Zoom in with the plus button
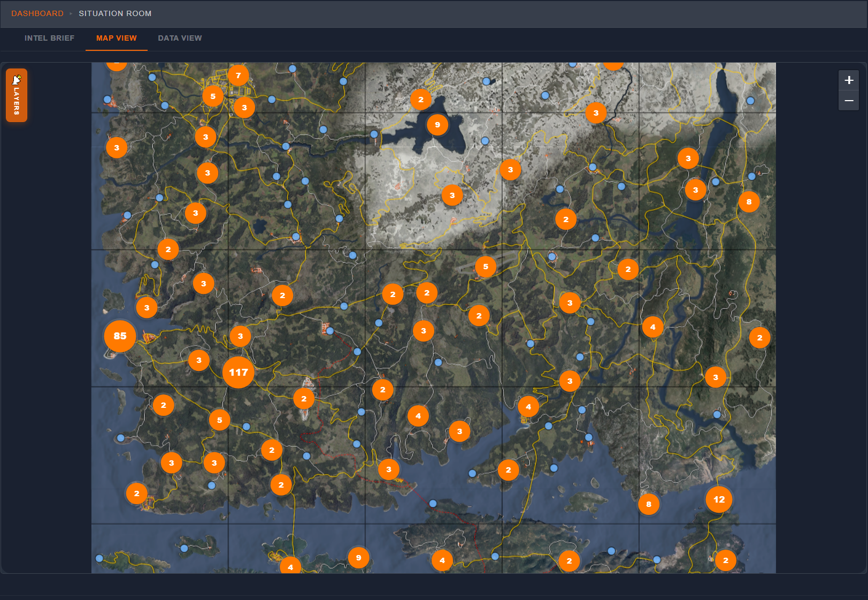Viewport: 868px width, 600px height. click(x=849, y=80)
